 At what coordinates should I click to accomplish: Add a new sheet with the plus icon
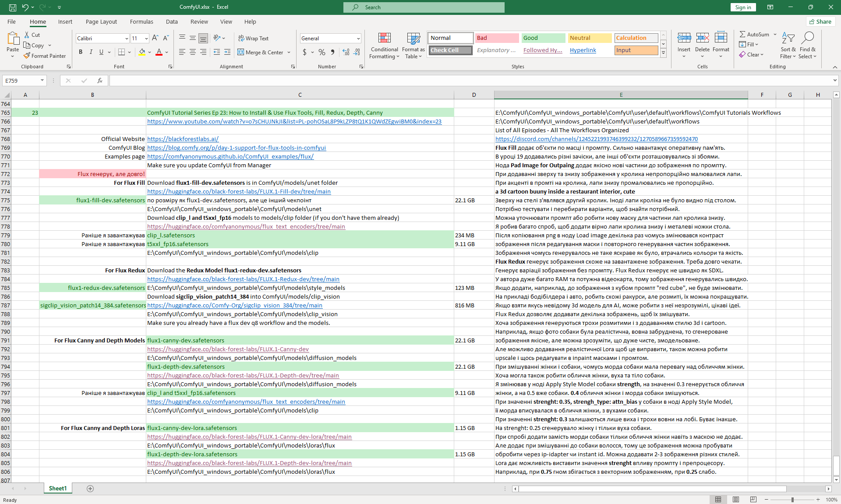tap(90, 489)
